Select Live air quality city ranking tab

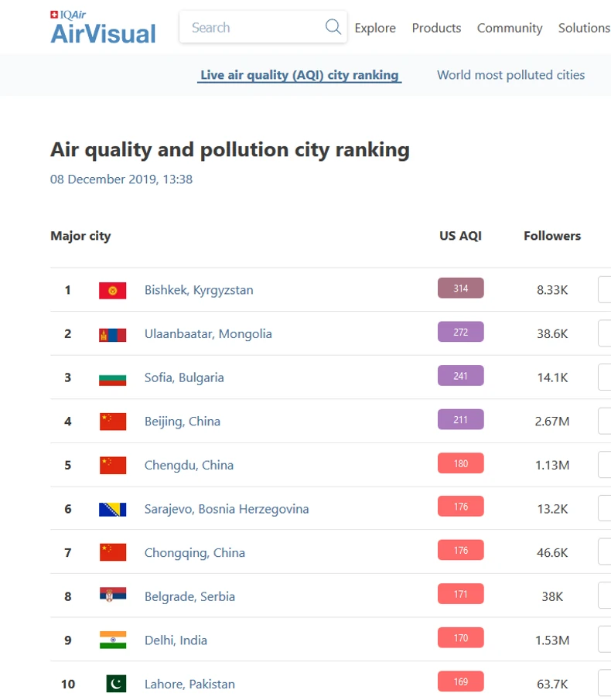[299, 75]
